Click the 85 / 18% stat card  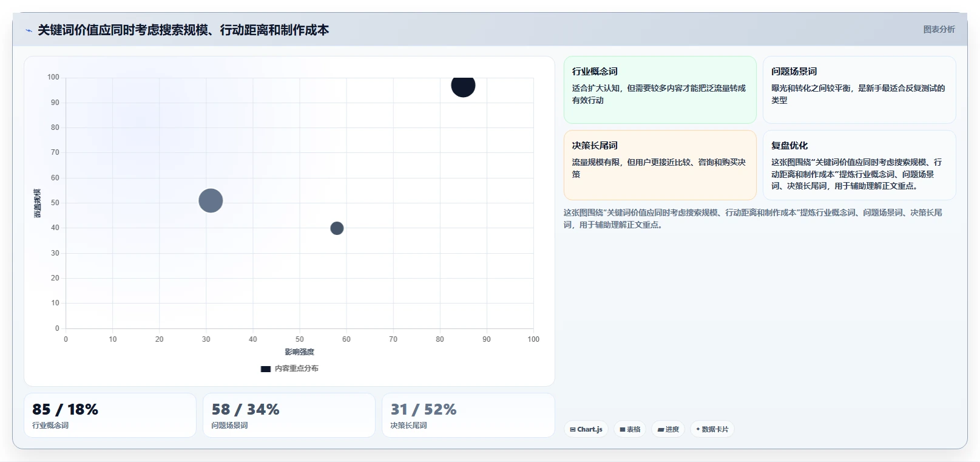point(110,415)
